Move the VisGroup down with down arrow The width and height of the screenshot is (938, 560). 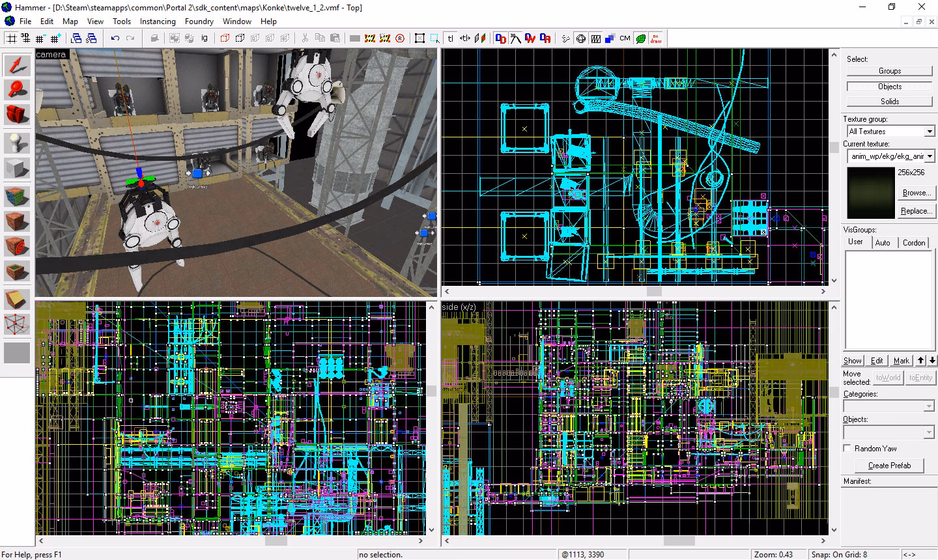tap(932, 361)
